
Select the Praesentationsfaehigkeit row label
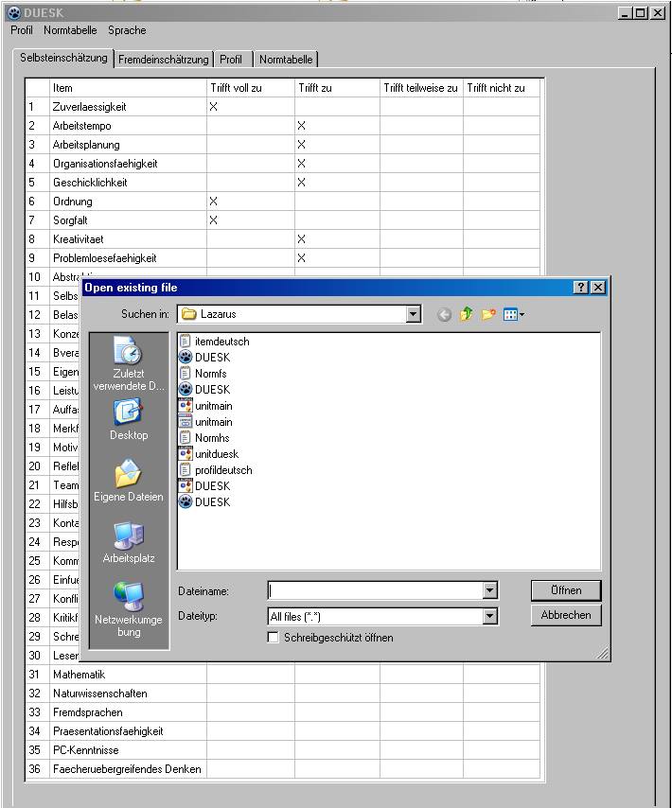108,731
